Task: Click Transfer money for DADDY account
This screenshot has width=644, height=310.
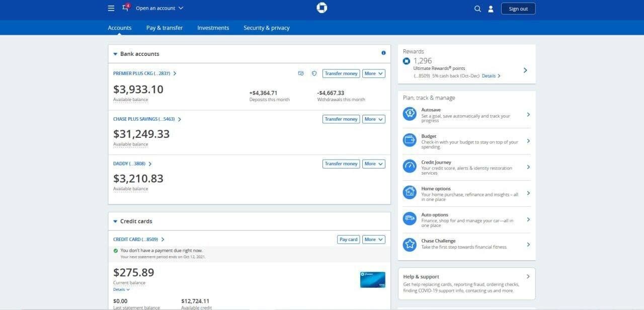Action: coord(341,164)
